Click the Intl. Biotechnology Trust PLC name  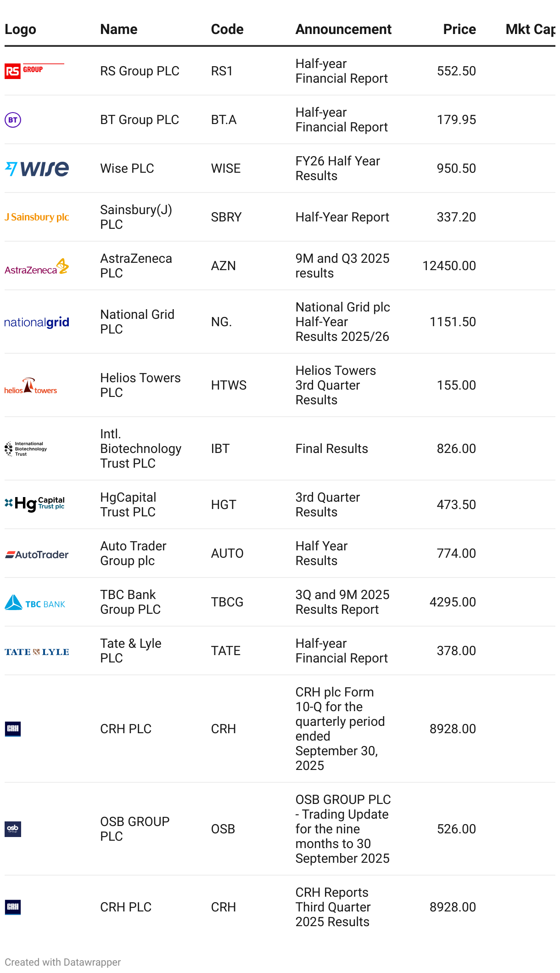[x=140, y=448]
